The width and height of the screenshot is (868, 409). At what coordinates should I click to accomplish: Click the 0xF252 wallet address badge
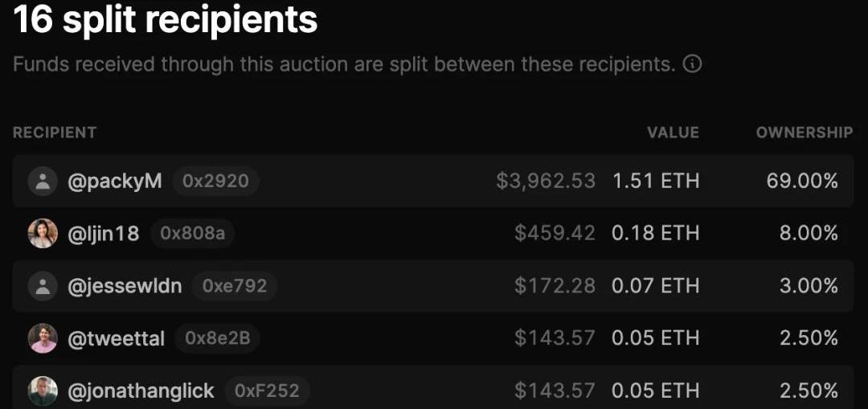coord(267,391)
